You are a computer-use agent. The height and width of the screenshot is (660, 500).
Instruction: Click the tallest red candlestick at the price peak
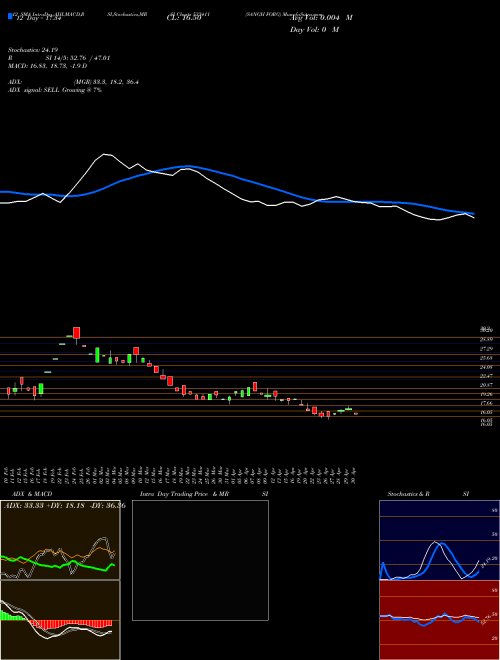click(x=76, y=335)
